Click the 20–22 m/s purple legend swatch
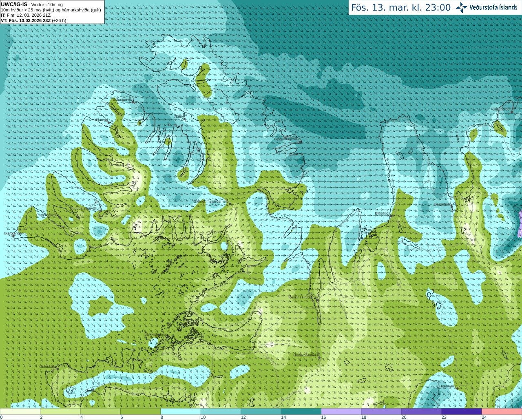The height and width of the screenshot is (420, 522). tap(422, 411)
